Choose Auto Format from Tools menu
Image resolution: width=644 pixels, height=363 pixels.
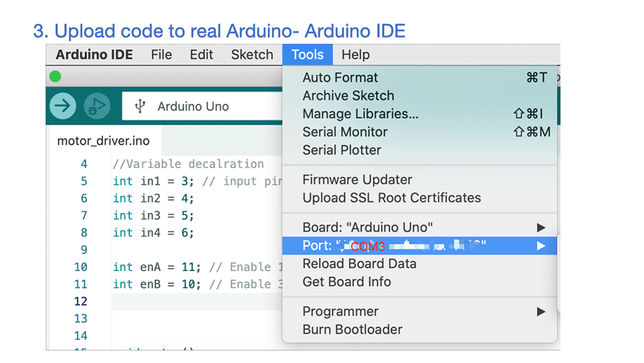click(420, 78)
